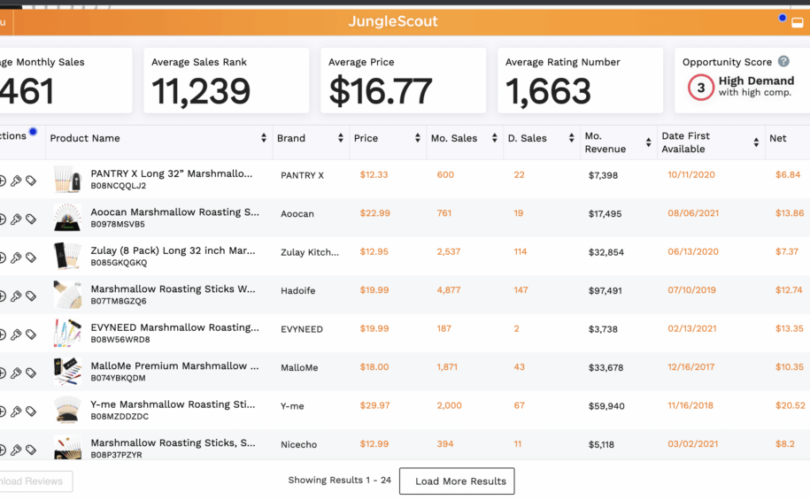
Task: Sort table by Product Name arrows
Action: (x=263, y=138)
